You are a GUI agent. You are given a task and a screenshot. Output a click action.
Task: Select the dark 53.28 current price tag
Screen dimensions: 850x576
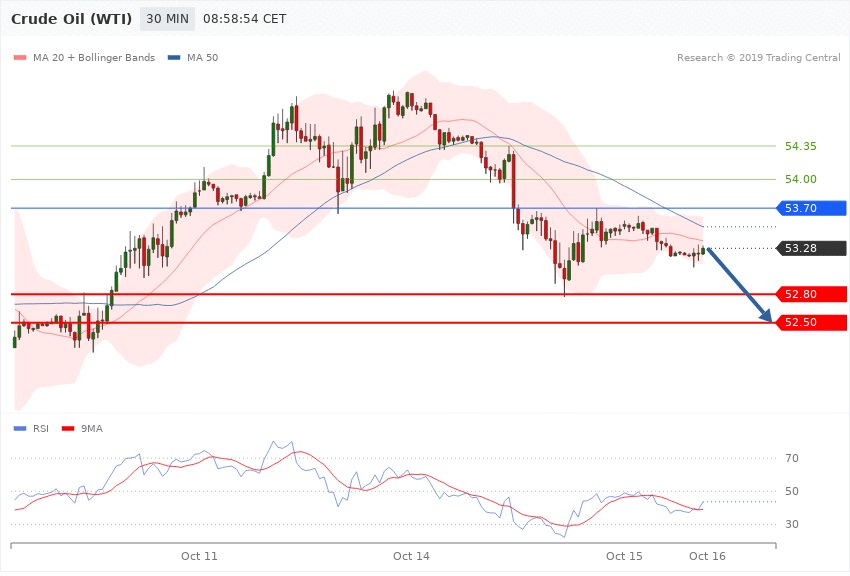811,248
